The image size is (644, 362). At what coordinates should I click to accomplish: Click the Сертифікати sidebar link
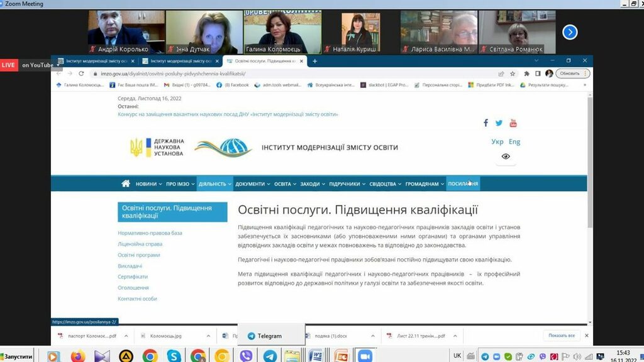click(x=133, y=277)
